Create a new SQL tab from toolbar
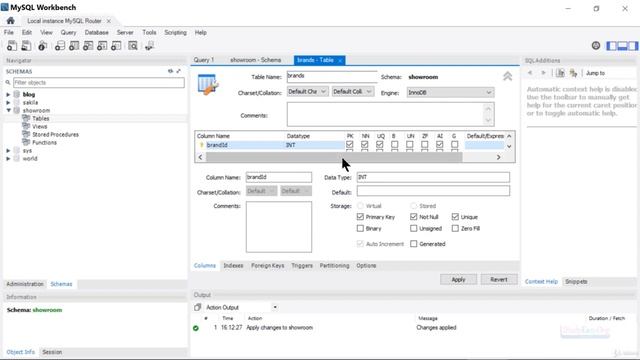 point(12,46)
